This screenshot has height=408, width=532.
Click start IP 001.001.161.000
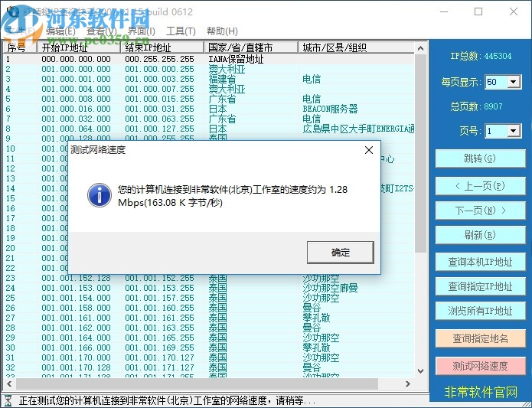point(76,318)
